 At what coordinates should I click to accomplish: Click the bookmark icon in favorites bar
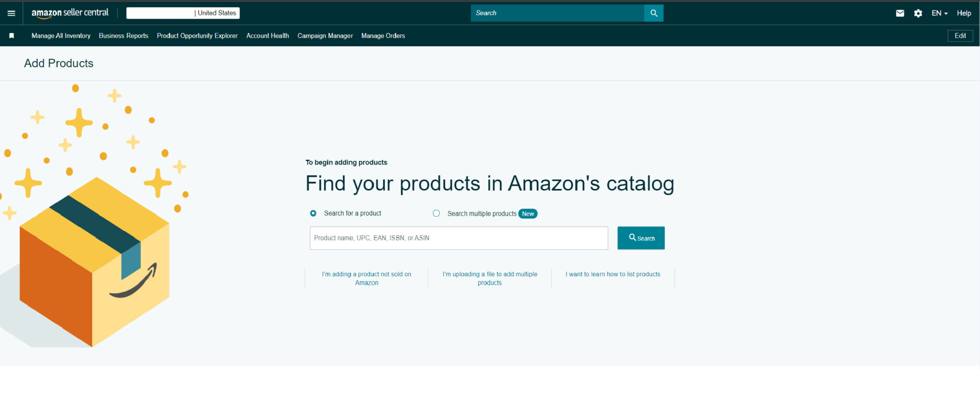click(x=11, y=36)
